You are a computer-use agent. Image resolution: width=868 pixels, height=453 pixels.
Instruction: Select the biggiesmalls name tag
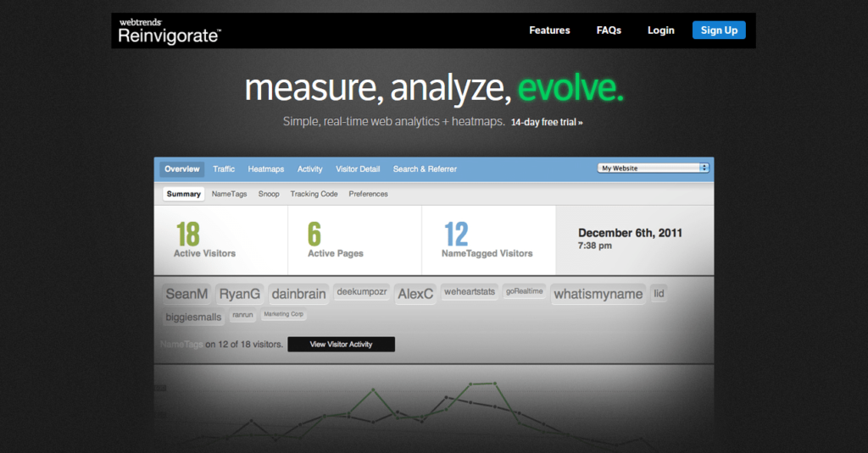click(193, 317)
